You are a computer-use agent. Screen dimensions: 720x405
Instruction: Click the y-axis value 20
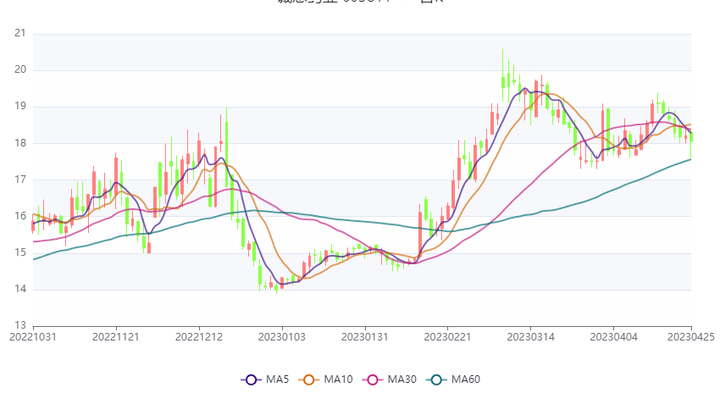point(20,70)
